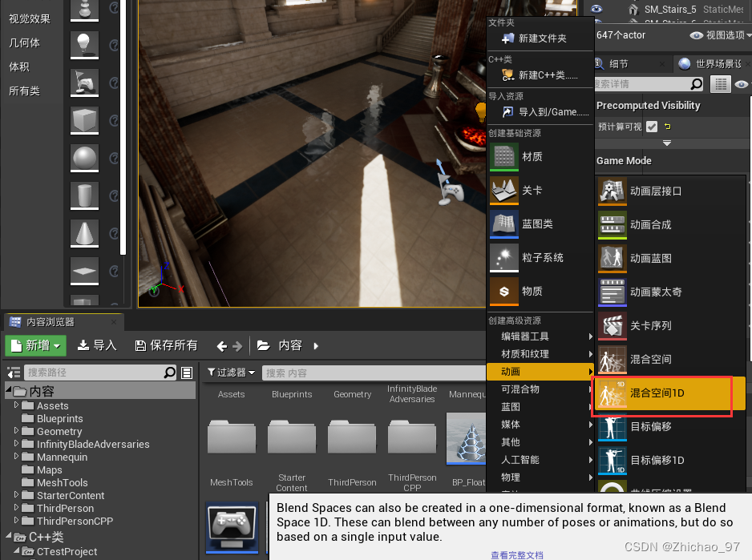Toggle the sources tree view icon

(x=14, y=373)
